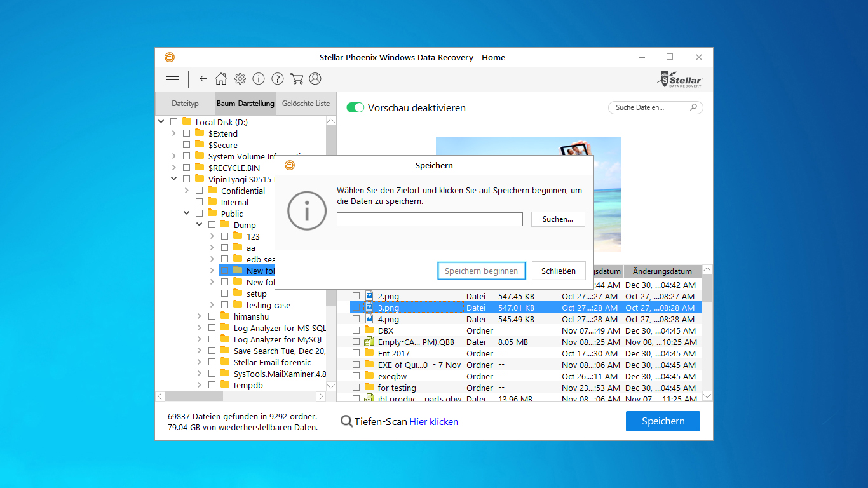The height and width of the screenshot is (488, 868).
Task: Click the himanshu folder icon
Action: (x=225, y=316)
